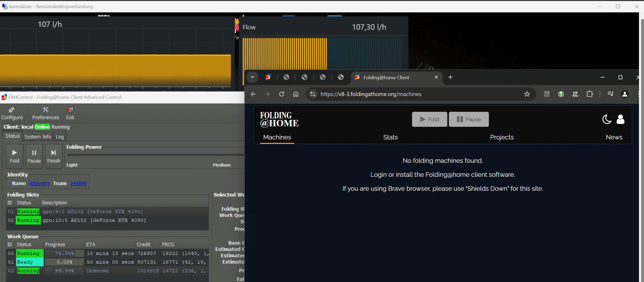This screenshot has height=282, width=644.
Task: Close the Folding@home Client tab
Action: click(x=436, y=77)
